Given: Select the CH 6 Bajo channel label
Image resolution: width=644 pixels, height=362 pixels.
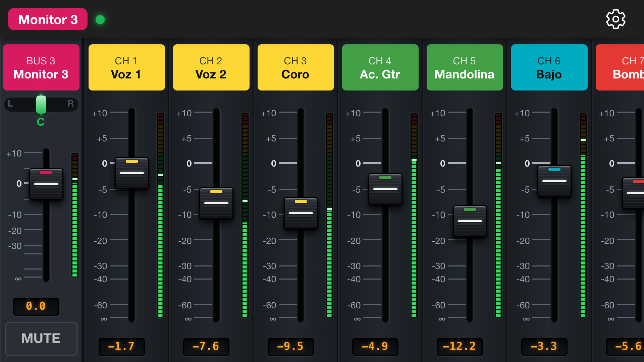Looking at the screenshot, I should 549,67.
